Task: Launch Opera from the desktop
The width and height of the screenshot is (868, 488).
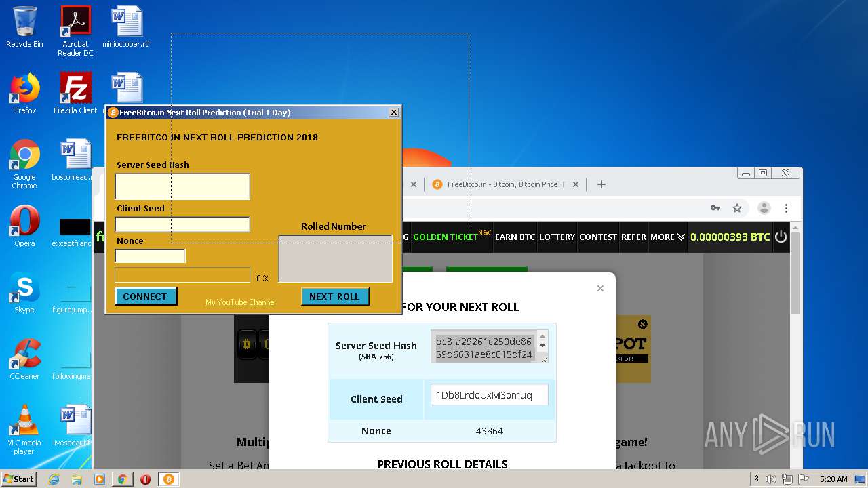Action: tap(24, 226)
